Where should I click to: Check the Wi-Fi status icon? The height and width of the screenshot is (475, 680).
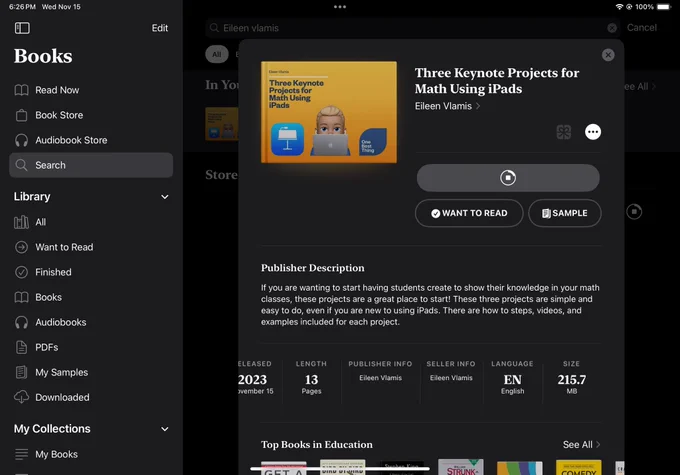pos(619,7)
